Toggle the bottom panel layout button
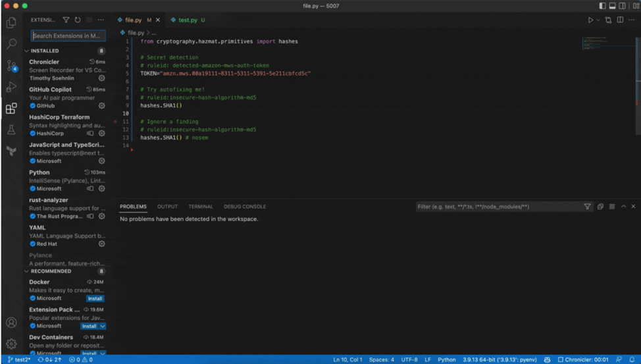 pos(612,6)
